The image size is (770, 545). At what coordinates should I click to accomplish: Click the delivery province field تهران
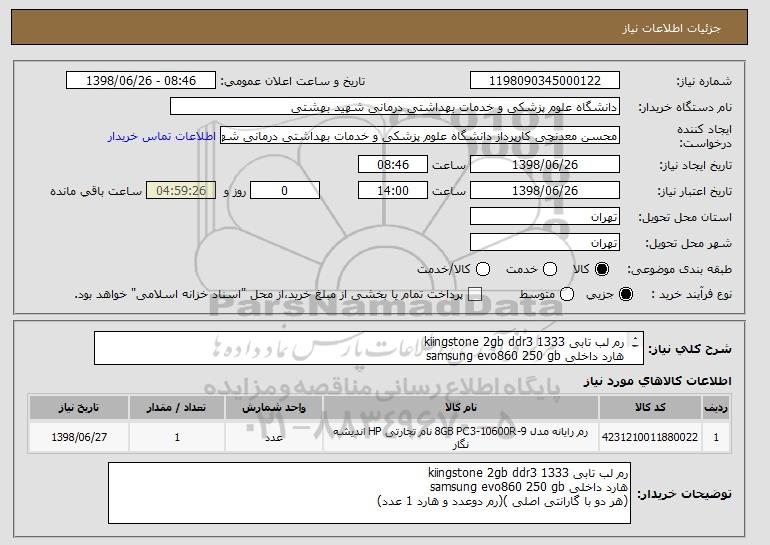pos(545,217)
